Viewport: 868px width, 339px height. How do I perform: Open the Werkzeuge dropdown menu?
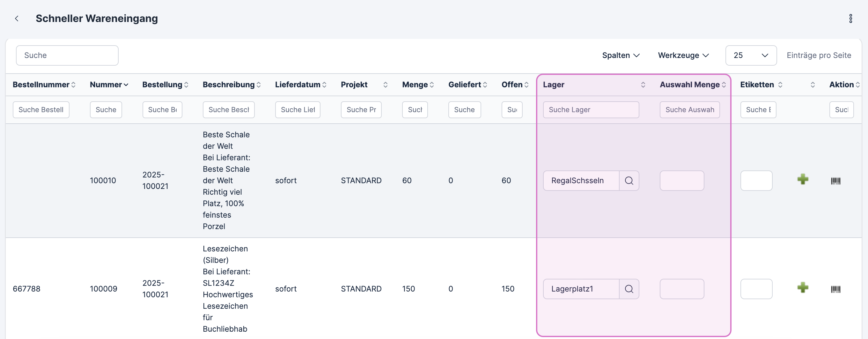tap(683, 55)
